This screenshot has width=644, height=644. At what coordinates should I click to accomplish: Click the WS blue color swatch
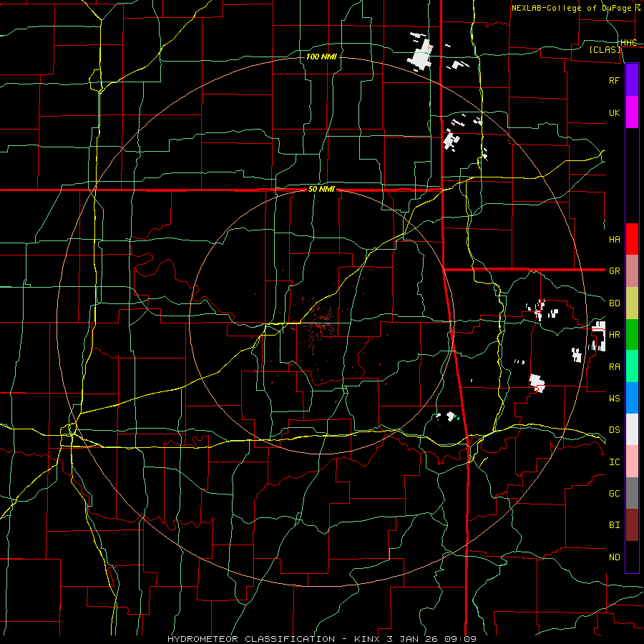point(632,398)
